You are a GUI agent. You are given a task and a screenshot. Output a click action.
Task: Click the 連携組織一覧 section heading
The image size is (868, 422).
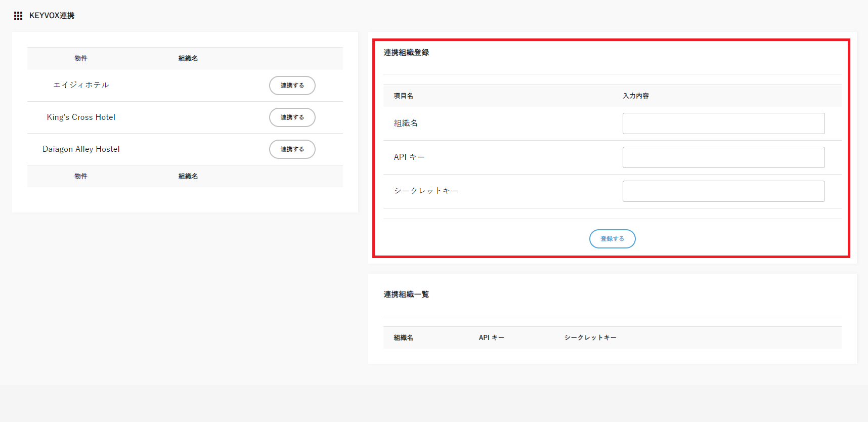[x=406, y=294]
